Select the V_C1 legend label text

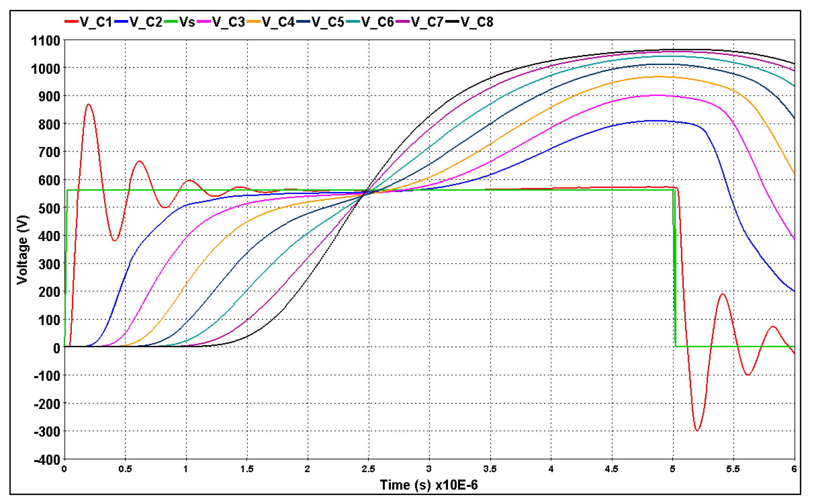[x=96, y=22]
